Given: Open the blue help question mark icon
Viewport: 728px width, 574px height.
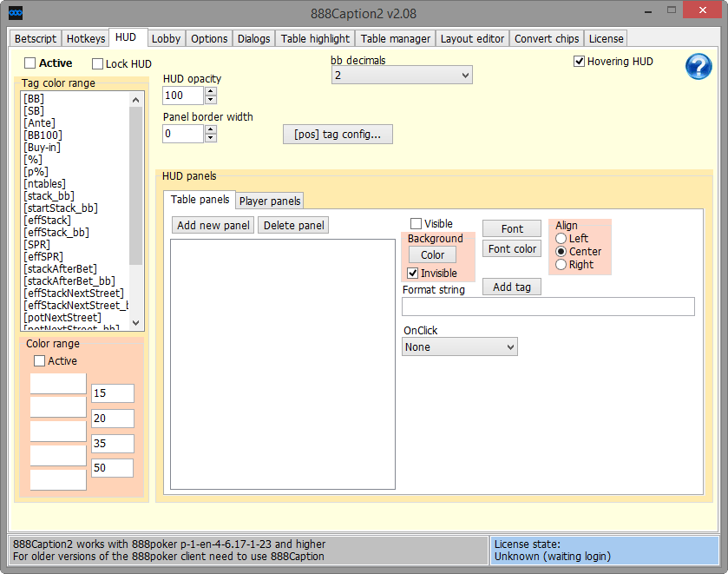Looking at the screenshot, I should (x=698, y=66).
